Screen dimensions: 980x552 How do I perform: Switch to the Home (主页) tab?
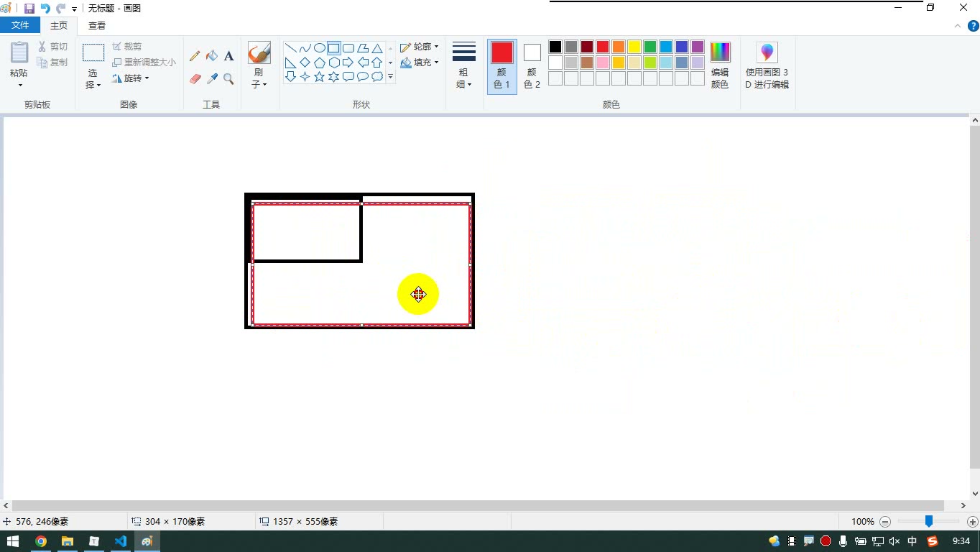click(x=59, y=25)
